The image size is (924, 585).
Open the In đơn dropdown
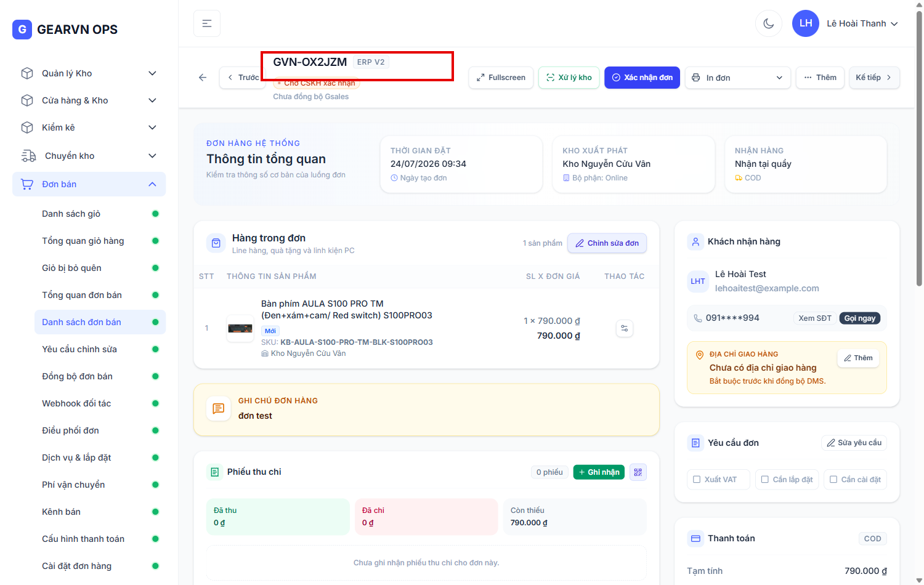pyautogui.click(x=738, y=78)
